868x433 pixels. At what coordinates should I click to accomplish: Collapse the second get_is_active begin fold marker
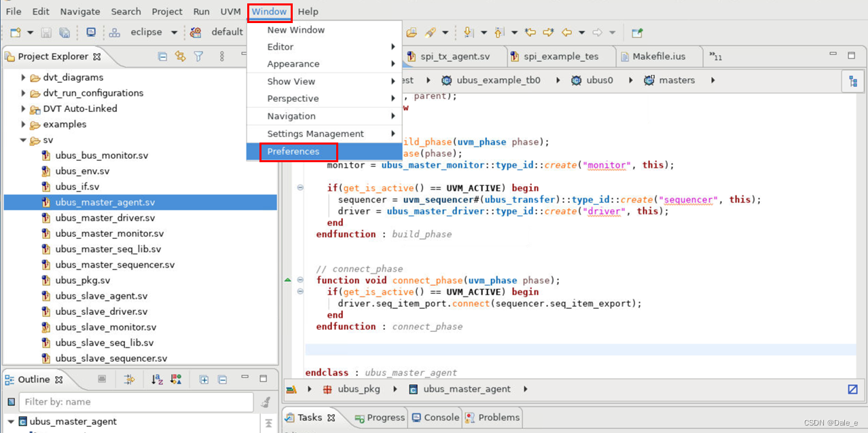coord(300,292)
